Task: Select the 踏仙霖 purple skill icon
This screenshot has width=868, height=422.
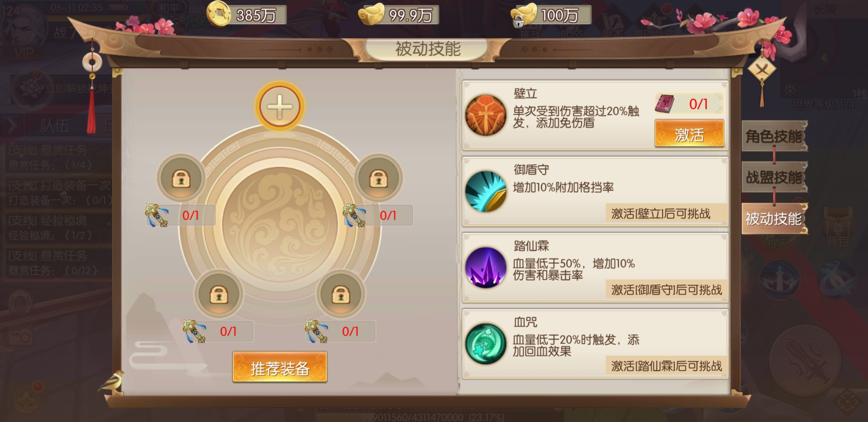Action: (x=486, y=267)
